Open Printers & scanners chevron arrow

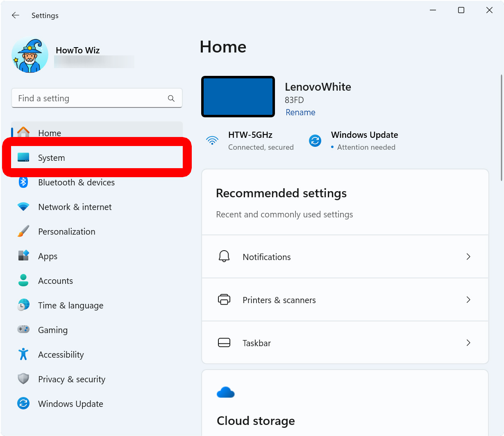pos(468,300)
